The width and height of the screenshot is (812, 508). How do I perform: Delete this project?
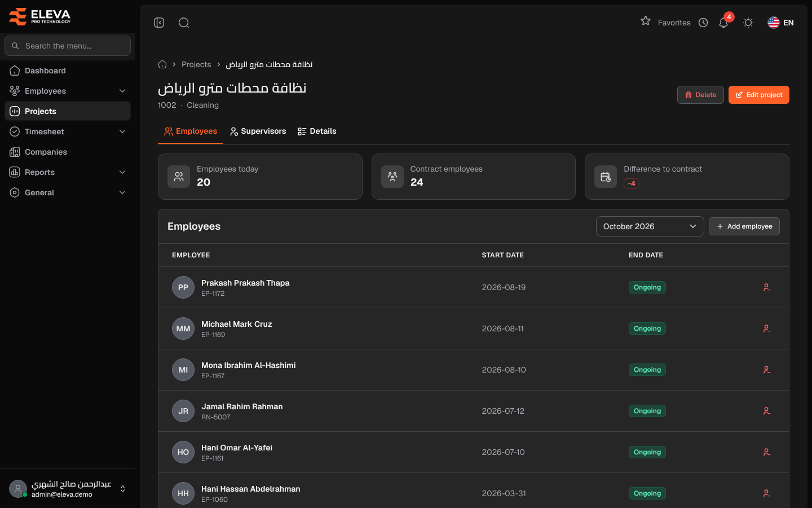[x=700, y=95]
